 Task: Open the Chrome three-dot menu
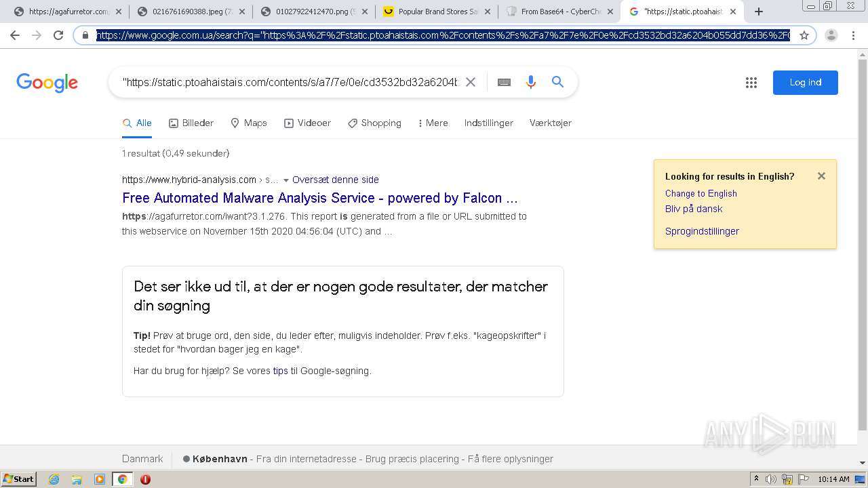tap(853, 35)
